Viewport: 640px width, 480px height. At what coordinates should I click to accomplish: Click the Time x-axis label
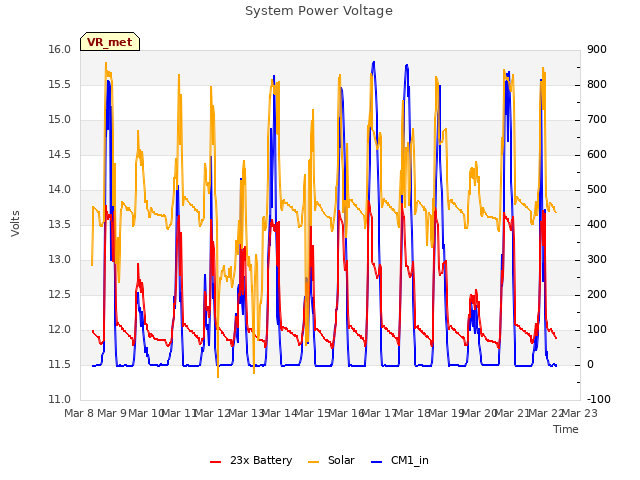click(566, 429)
